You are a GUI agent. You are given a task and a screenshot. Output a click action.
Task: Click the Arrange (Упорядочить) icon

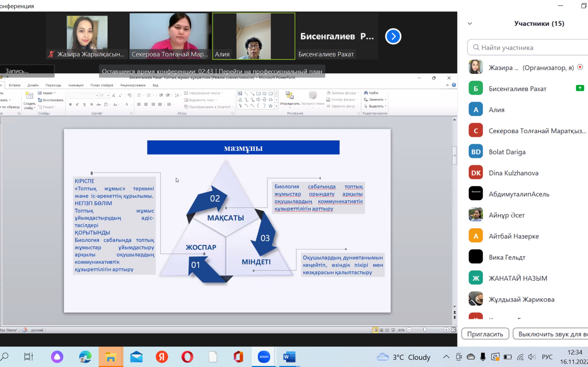[289, 96]
